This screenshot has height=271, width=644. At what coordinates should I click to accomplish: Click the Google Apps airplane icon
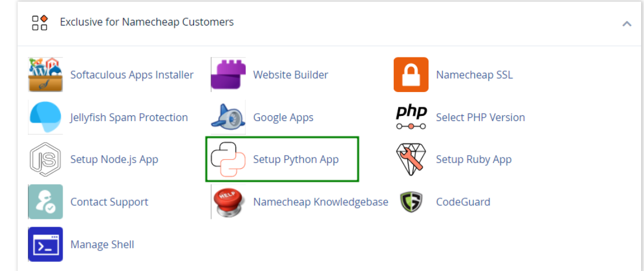click(228, 117)
